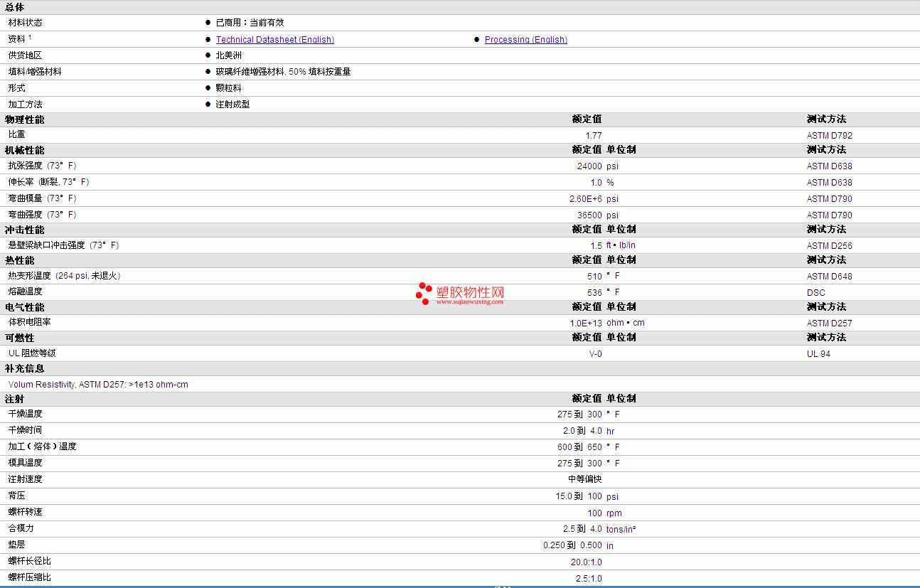Click the 干燥温度 row label

coord(26,414)
